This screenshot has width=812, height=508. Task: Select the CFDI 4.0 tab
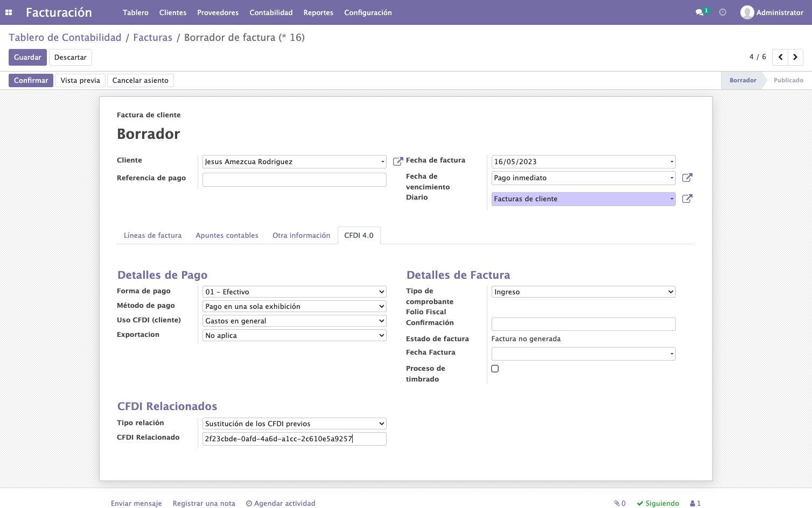[359, 236]
